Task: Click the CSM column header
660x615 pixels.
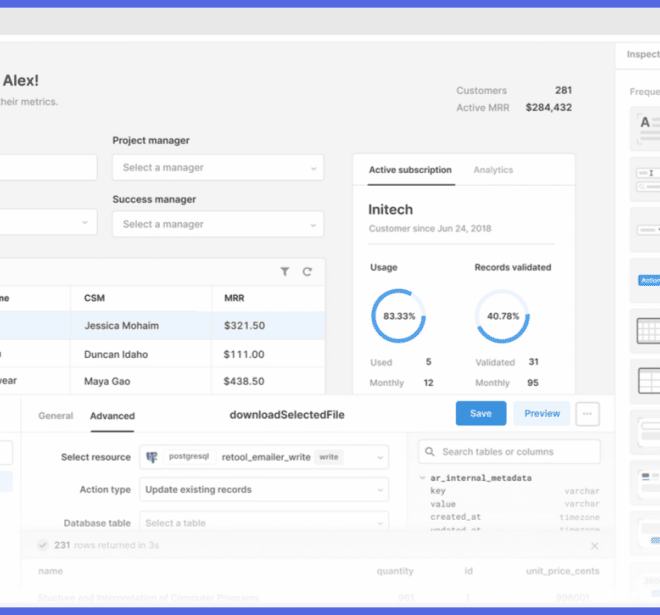Action: pos(94,298)
